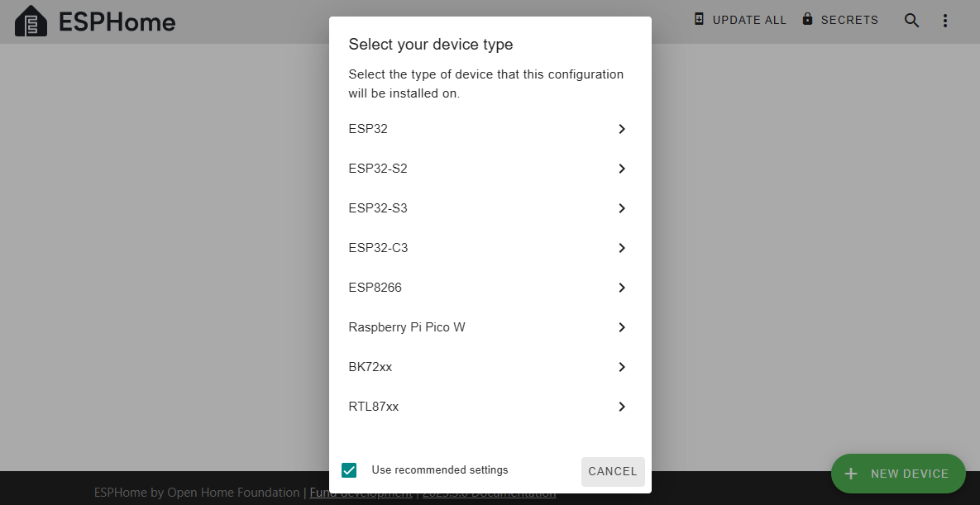Open the Fund development link

[x=361, y=493]
